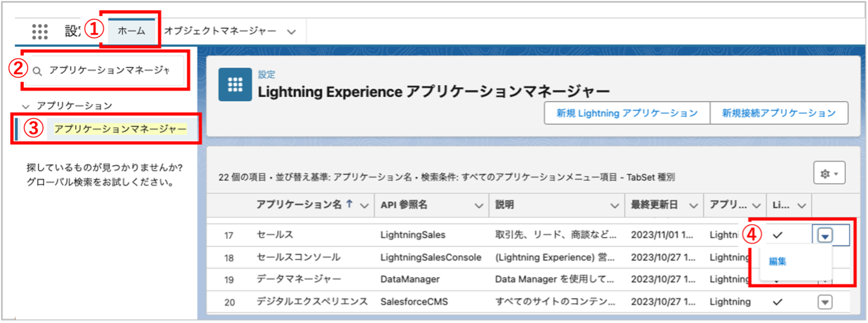Image resolution: width=868 pixels, height=323 pixels.
Task: Collapse the アプリケーション tree section
Action: click(x=25, y=106)
